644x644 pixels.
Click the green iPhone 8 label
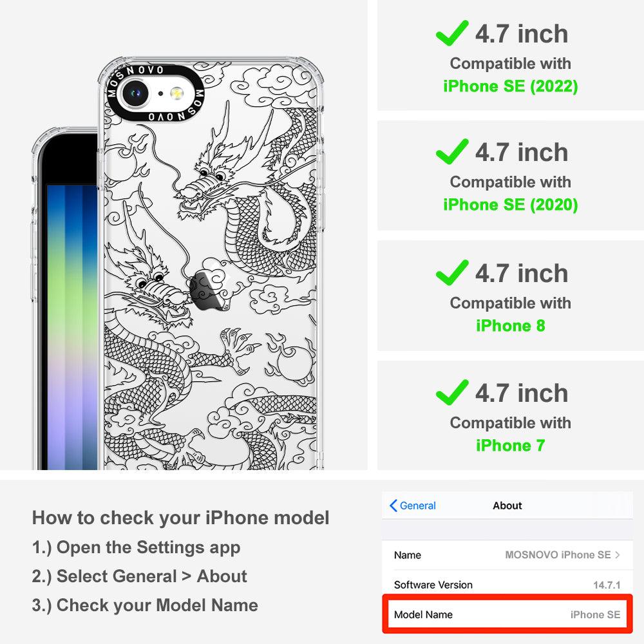(511, 326)
